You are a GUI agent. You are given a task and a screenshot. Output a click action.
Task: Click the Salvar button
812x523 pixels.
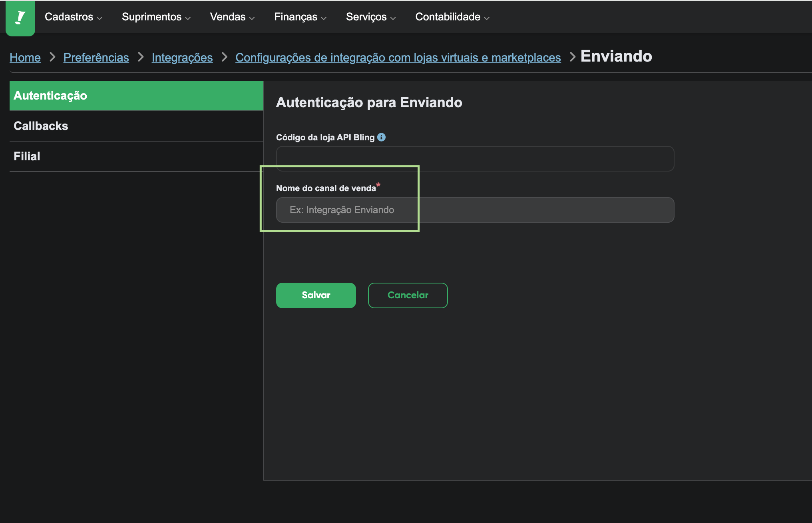[316, 295]
